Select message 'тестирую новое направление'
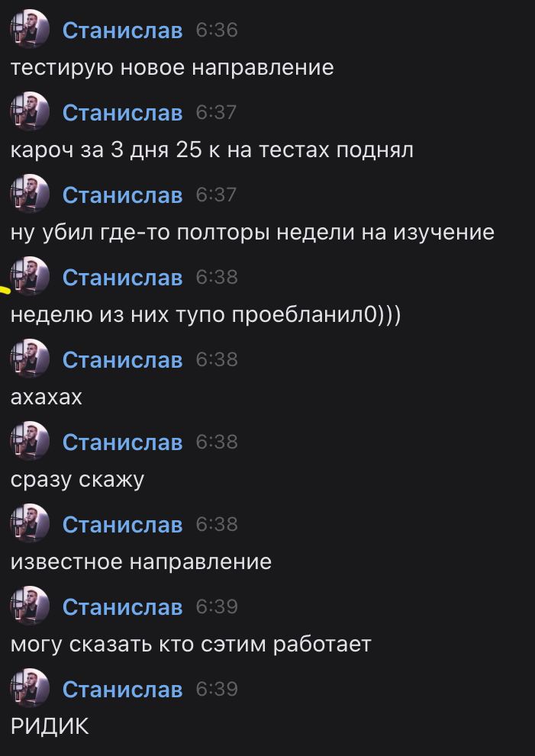The width and height of the screenshot is (535, 756). (172, 67)
